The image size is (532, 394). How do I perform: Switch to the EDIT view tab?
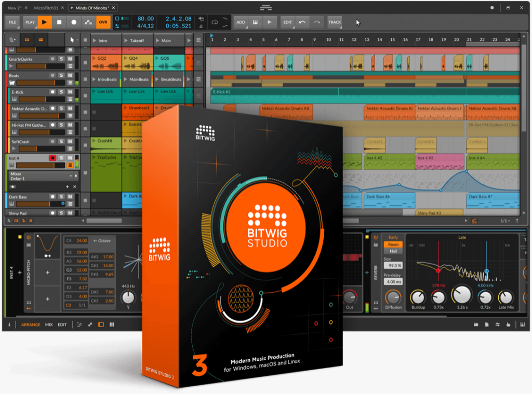[x=62, y=325]
